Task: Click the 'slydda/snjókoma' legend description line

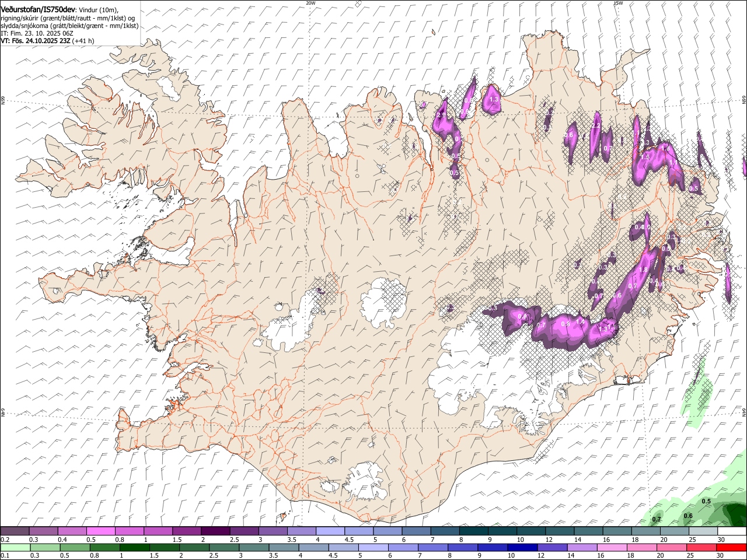Action: [69, 26]
